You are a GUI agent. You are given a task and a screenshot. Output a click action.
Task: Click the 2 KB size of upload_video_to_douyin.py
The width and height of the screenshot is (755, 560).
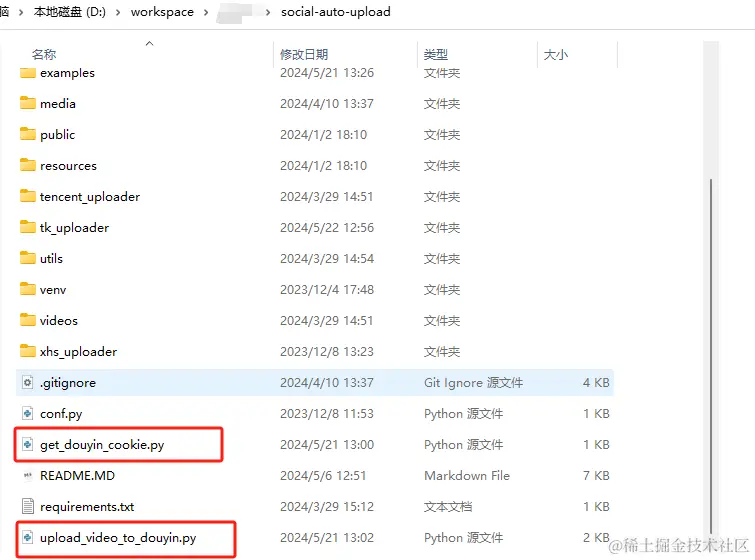pos(596,537)
